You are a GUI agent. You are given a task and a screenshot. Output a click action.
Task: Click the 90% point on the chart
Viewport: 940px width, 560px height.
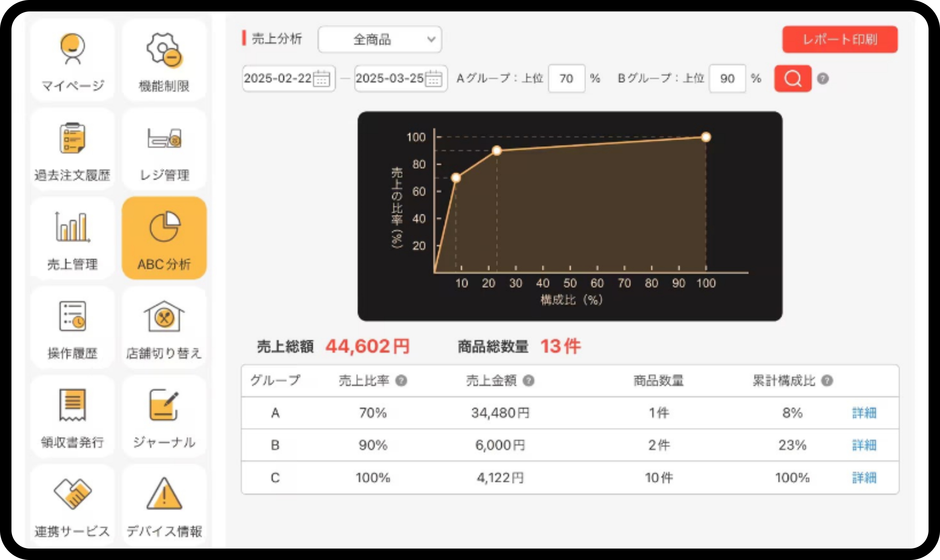[x=497, y=151]
